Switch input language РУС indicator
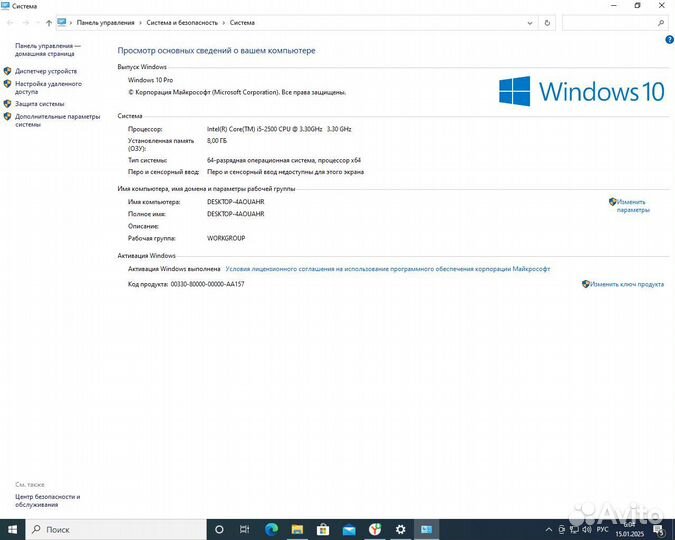Viewport: 675px width, 540px height. pyautogui.click(x=603, y=529)
